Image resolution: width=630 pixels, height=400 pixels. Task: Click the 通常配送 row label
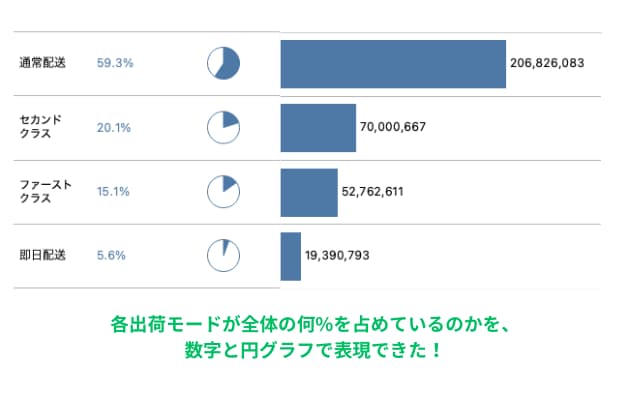[42, 63]
